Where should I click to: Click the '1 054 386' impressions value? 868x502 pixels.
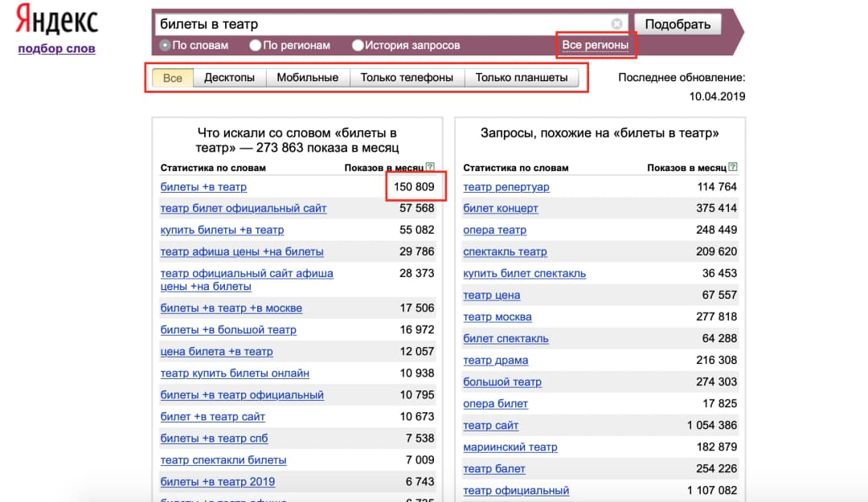(712, 425)
